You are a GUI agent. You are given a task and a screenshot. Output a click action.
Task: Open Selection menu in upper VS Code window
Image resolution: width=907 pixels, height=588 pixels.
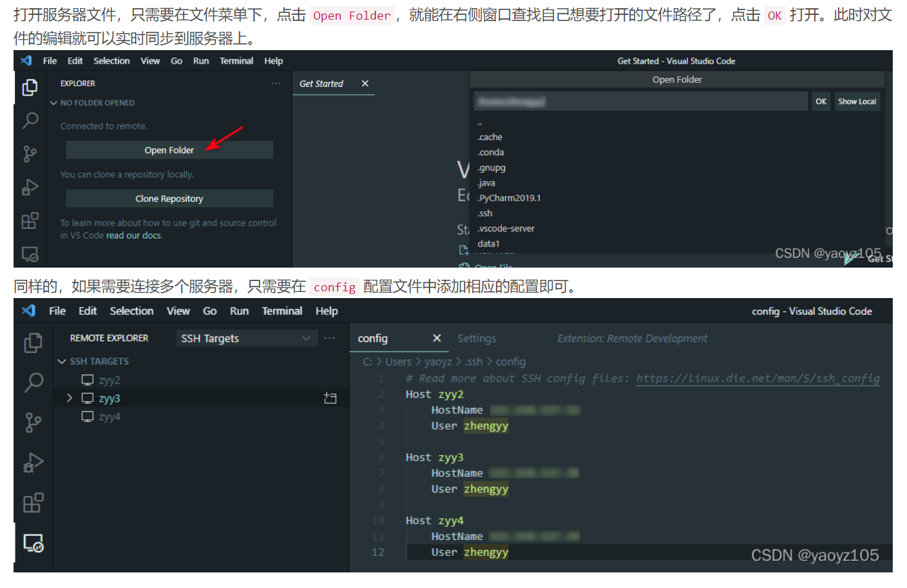[112, 61]
